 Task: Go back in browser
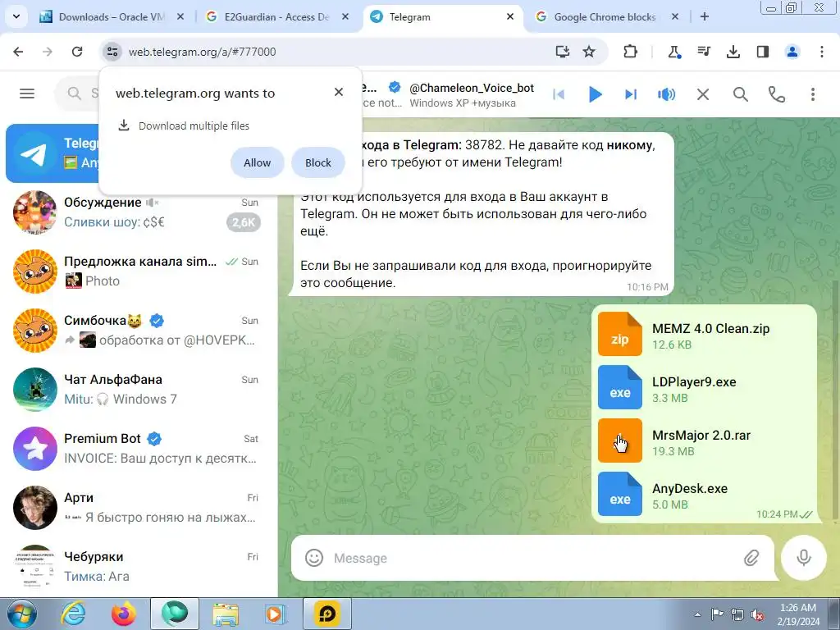tap(18, 52)
